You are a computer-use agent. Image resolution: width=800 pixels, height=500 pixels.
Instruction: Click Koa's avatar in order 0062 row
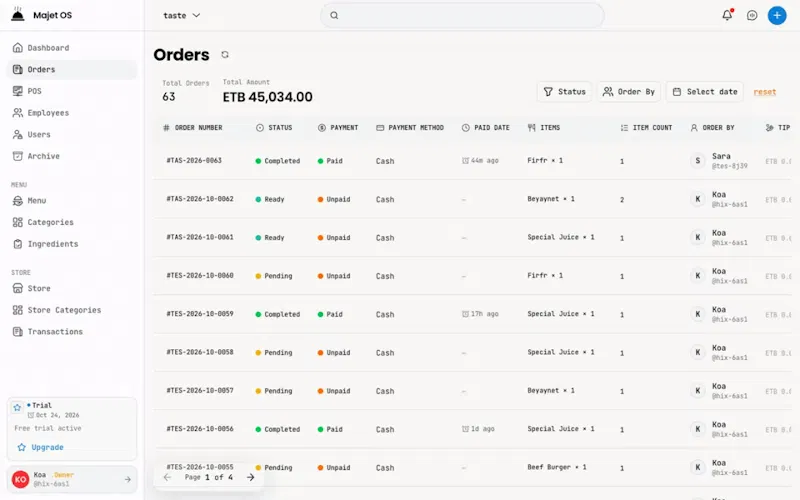[x=697, y=199]
